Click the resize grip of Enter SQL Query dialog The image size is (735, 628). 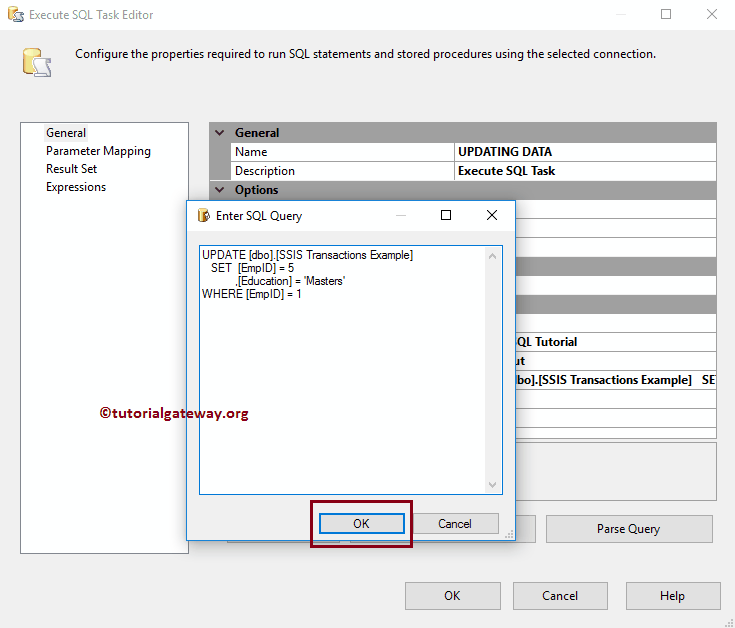click(510, 534)
